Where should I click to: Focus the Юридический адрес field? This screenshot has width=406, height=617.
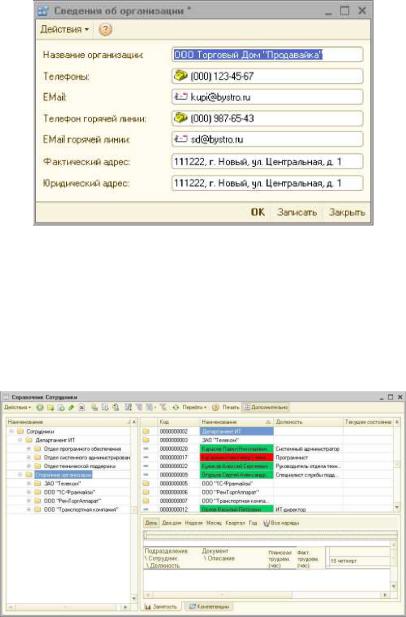click(x=268, y=183)
